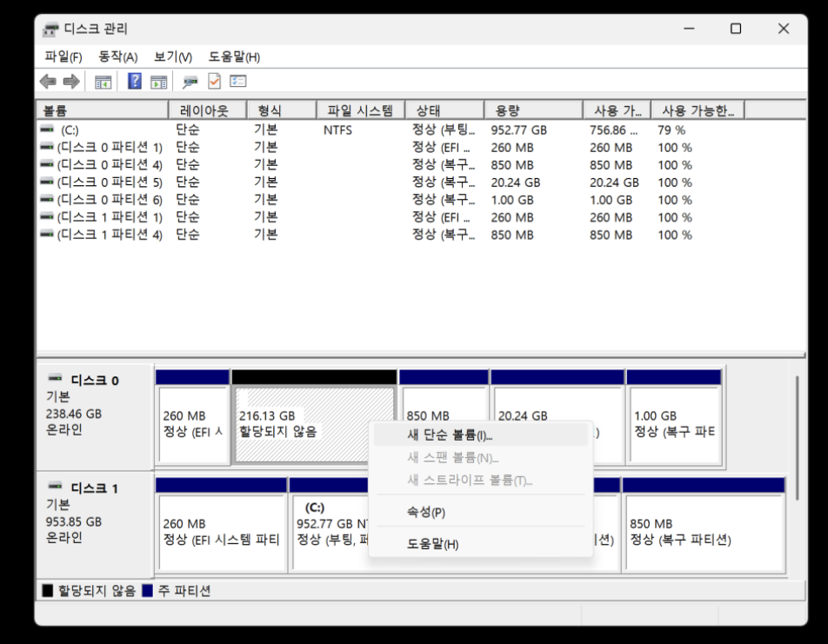Click the checkmark document toolbar icon

coord(214,82)
